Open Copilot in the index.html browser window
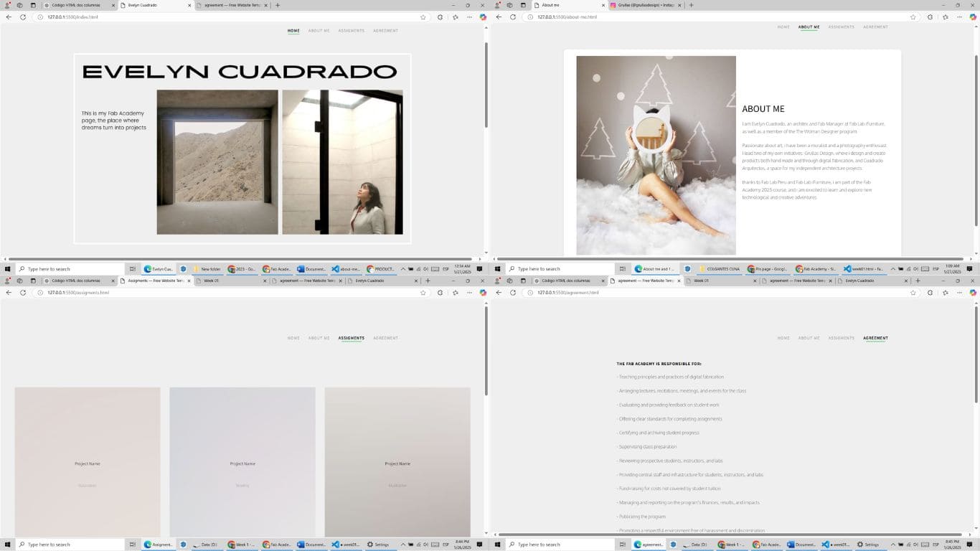 483,17
